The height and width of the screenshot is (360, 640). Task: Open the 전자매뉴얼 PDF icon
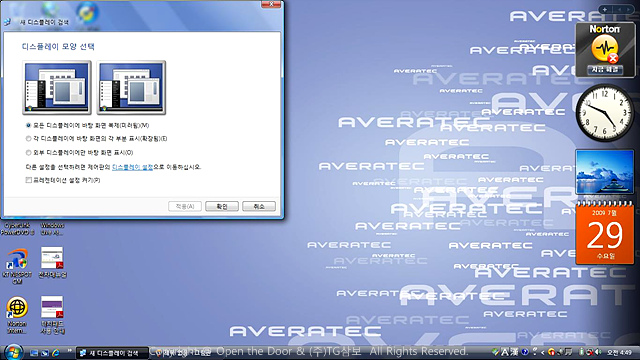52,262
